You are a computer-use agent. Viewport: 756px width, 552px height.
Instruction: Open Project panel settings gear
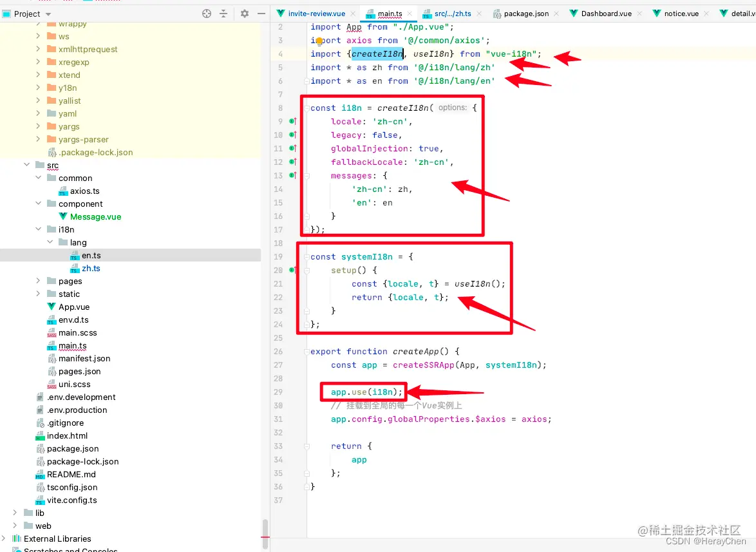[245, 14]
